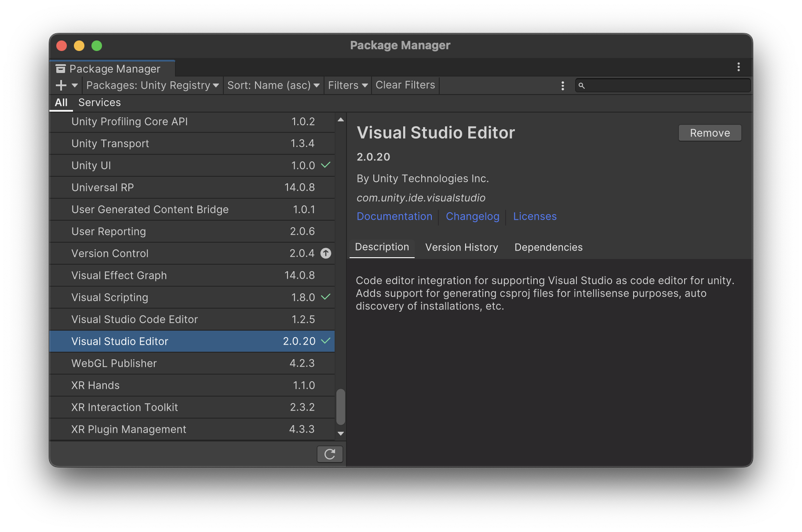Screen dimensions: 802x532
Task: Click the magnifier icon in the search field
Action: pyautogui.click(x=583, y=85)
